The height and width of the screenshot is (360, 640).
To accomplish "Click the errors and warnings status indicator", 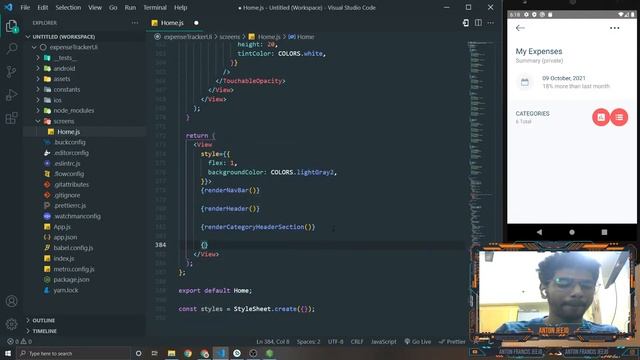I will tap(19, 342).
